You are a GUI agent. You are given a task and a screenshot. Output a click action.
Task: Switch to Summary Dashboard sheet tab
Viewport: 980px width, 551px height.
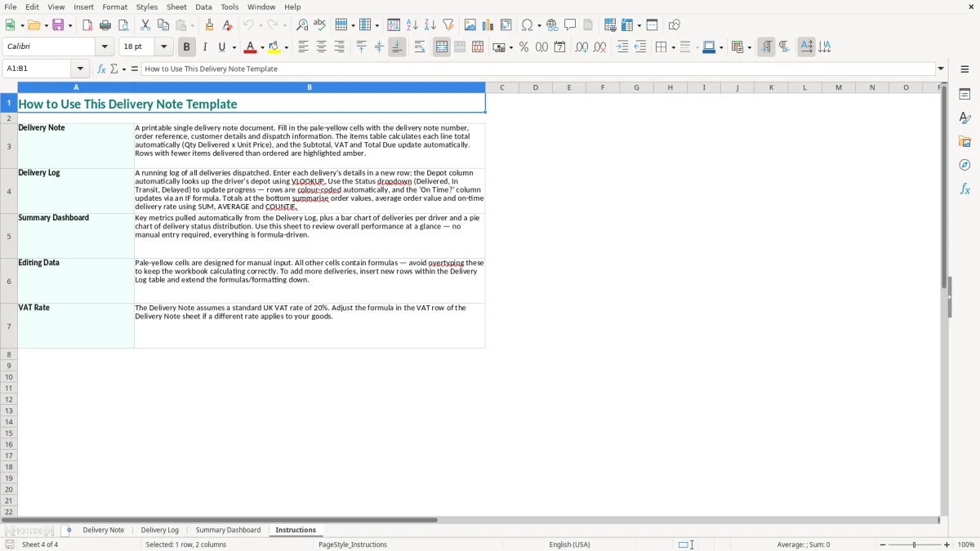click(228, 531)
